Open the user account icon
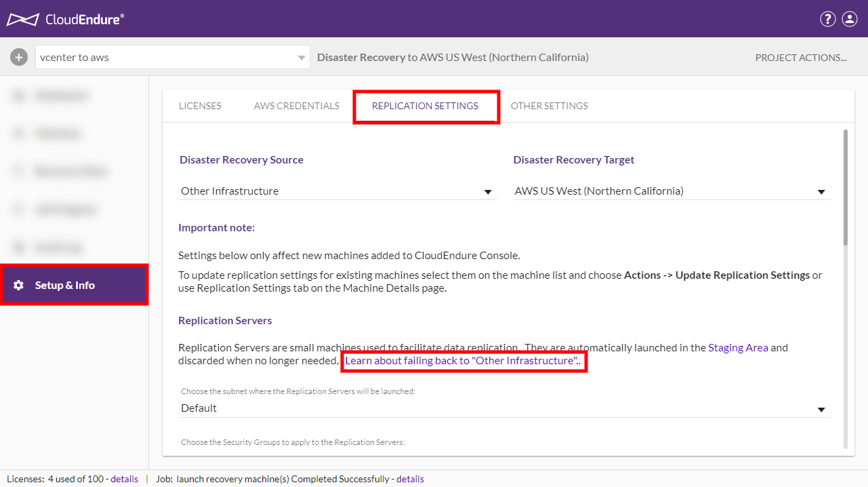Screen dimensions: 868x487 point(850,19)
